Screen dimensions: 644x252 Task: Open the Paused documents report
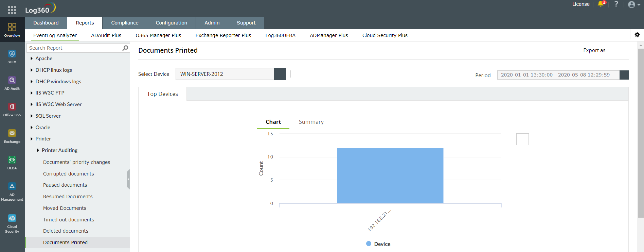point(65,185)
